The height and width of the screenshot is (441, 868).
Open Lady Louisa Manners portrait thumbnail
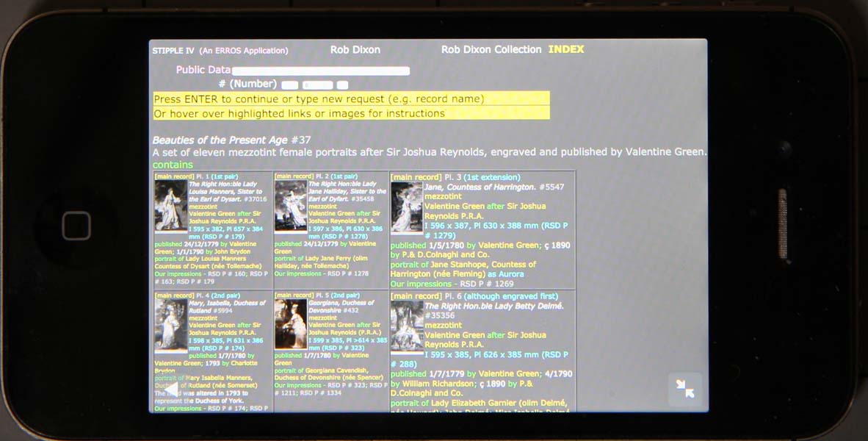(170, 206)
